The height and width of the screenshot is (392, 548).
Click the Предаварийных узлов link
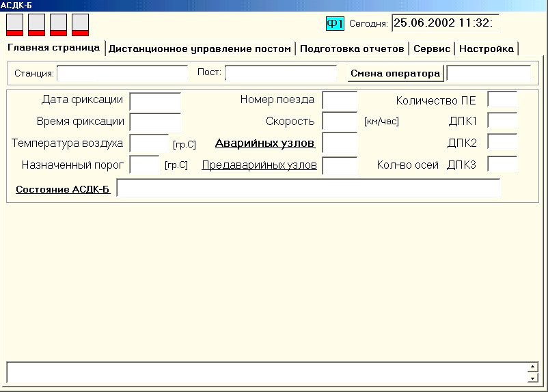point(260,165)
